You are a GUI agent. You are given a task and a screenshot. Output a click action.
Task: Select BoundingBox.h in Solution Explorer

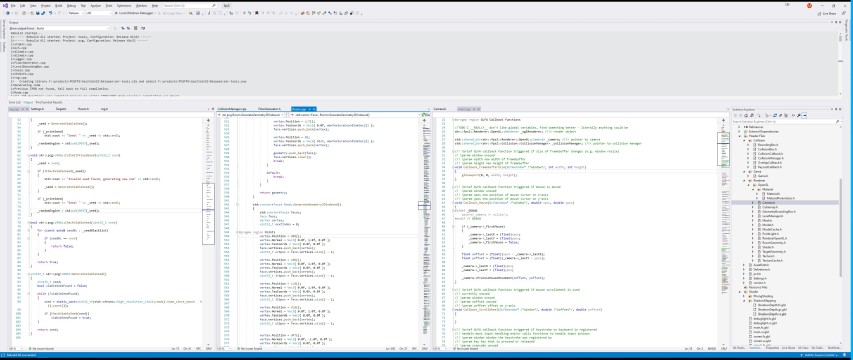click(768, 145)
